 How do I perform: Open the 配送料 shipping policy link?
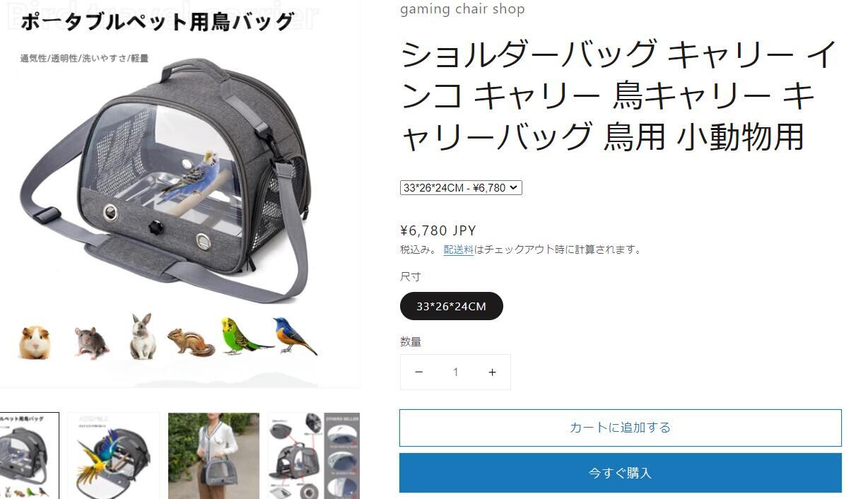[459, 249]
